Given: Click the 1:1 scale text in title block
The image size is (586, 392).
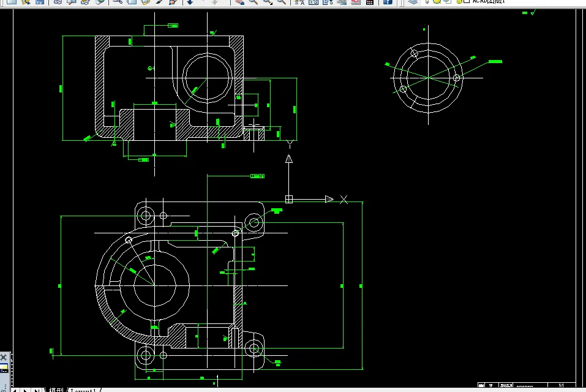Looking at the screenshot, I should [561, 385].
